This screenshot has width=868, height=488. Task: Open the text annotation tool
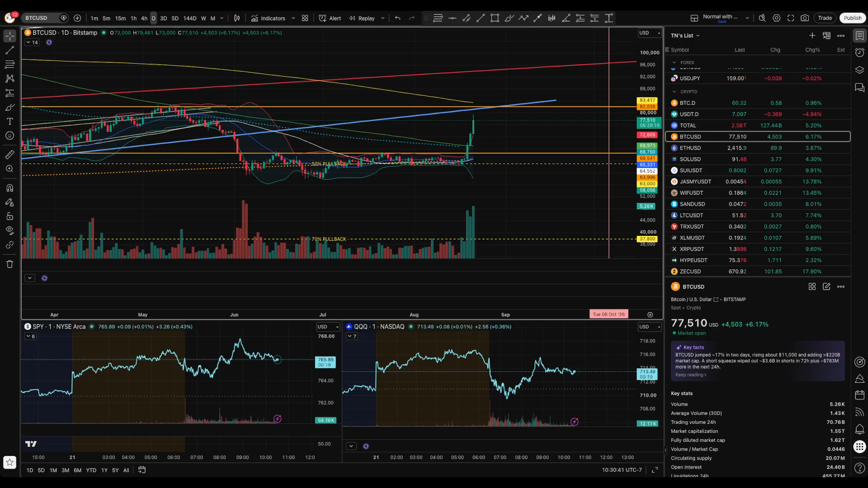coord(9,122)
